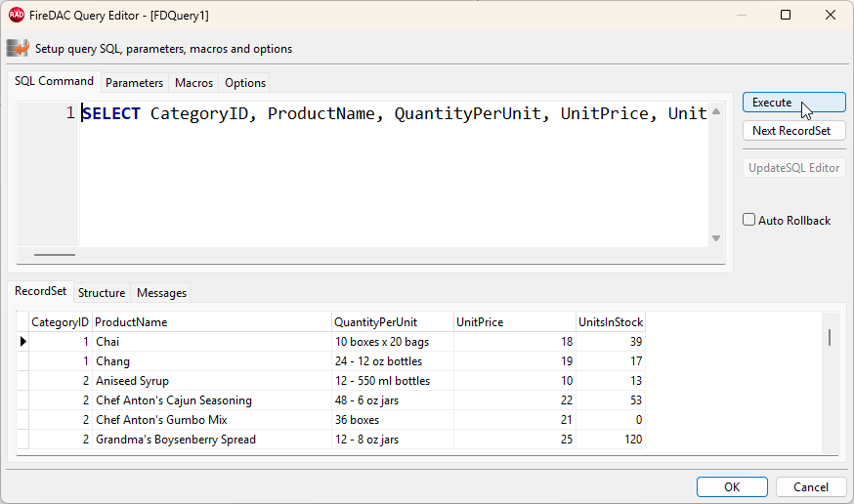Screen dimensions: 854x504
Task: Click the '24 - 12 oz bottles' cell
Action: pos(393,361)
